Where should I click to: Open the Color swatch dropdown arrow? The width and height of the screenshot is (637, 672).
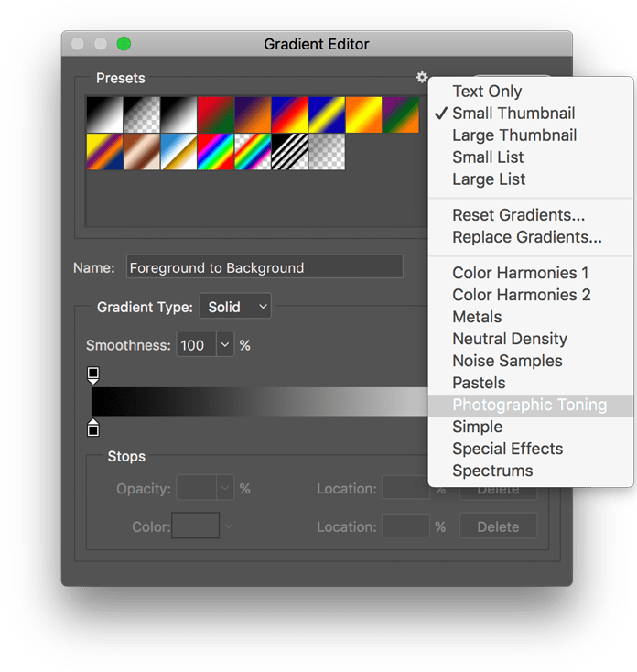coord(228,526)
